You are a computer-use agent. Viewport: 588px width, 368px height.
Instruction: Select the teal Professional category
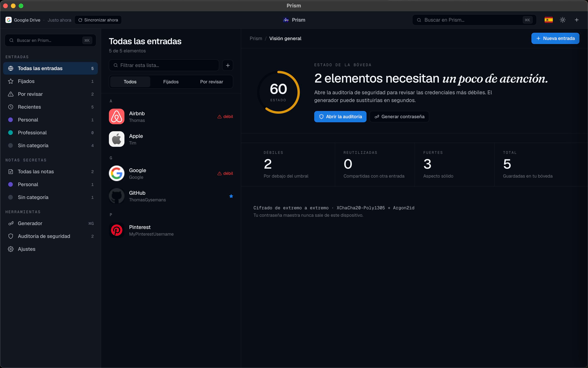pos(50,133)
